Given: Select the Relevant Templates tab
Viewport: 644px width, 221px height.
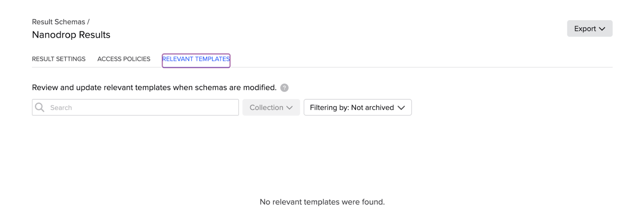Looking at the screenshot, I should coord(196,59).
